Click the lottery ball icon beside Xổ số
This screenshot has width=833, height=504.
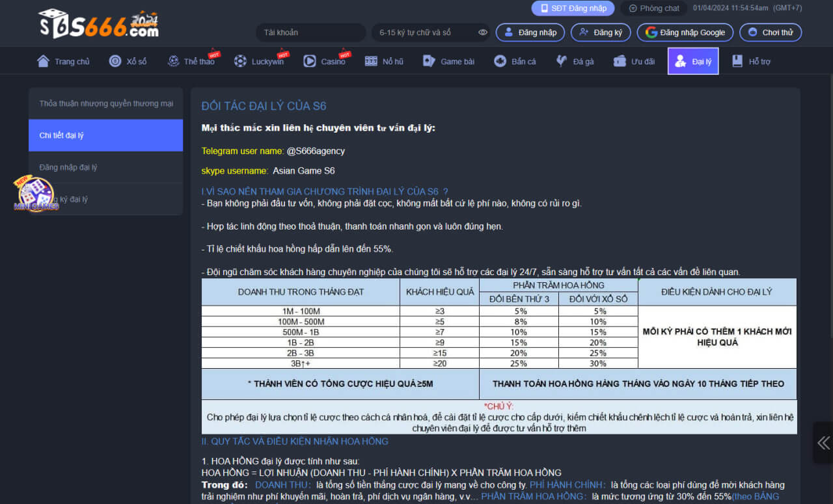pyautogui.click(x=115, y=61)
